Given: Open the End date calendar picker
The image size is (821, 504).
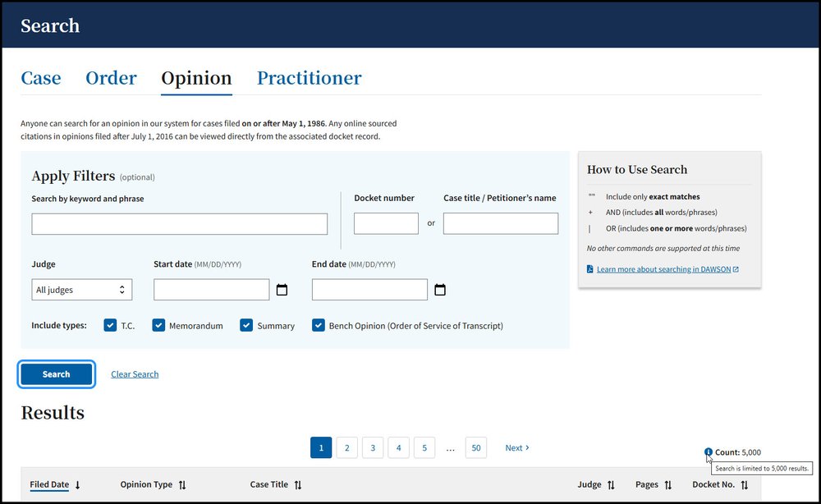Looking at the screenshot, I should tap(440, 290).
